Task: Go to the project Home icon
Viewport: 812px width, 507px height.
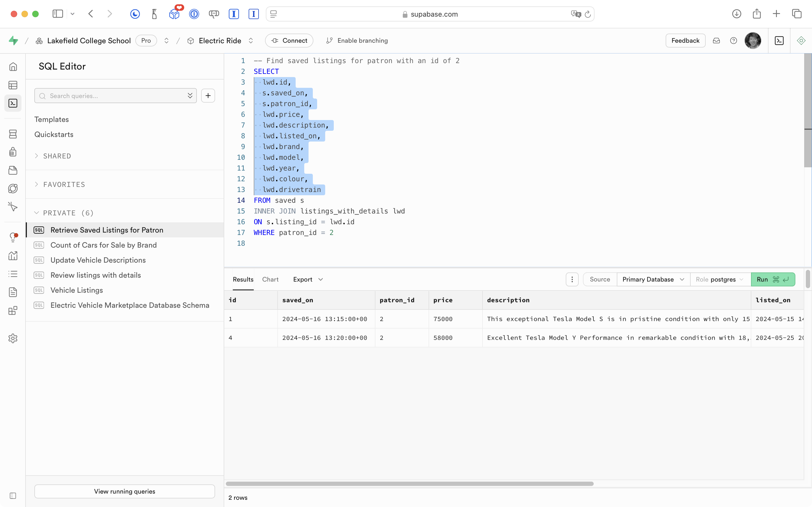Action: coord(13,67)
